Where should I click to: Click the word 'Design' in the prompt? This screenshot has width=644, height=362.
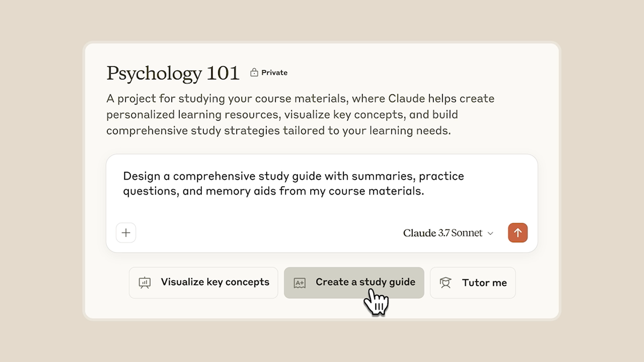[140, 176]
